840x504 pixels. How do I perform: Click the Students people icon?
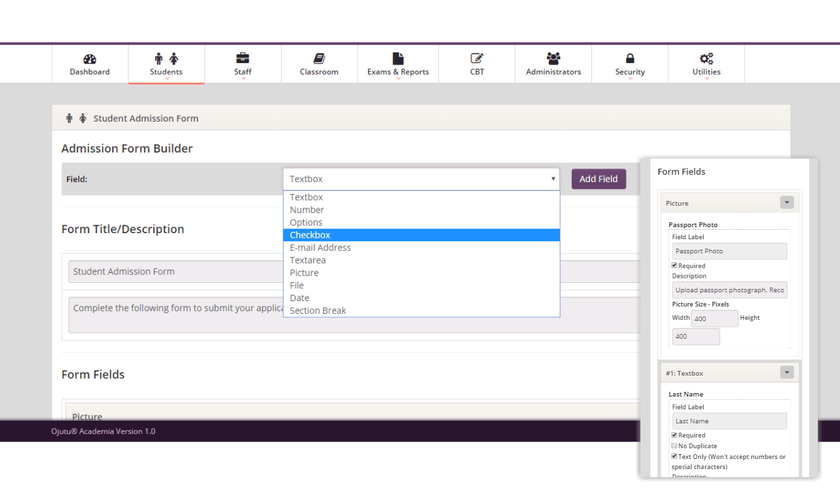point(166,59)
